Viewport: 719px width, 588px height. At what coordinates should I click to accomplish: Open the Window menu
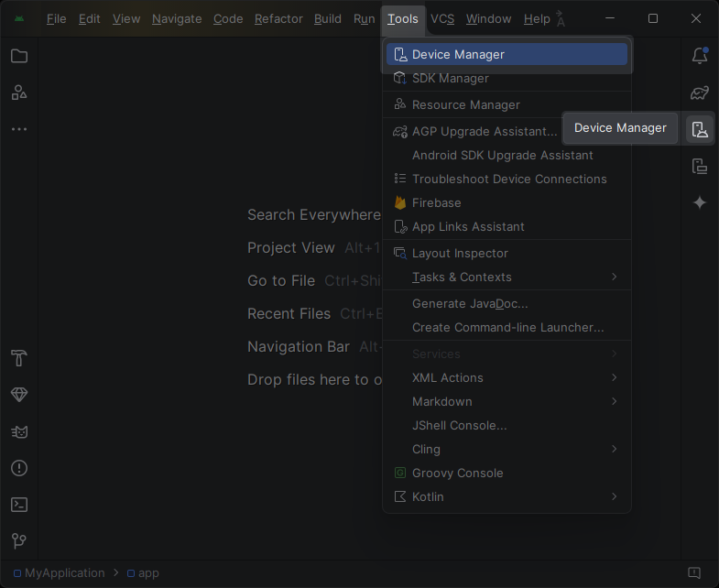[488, 19]
